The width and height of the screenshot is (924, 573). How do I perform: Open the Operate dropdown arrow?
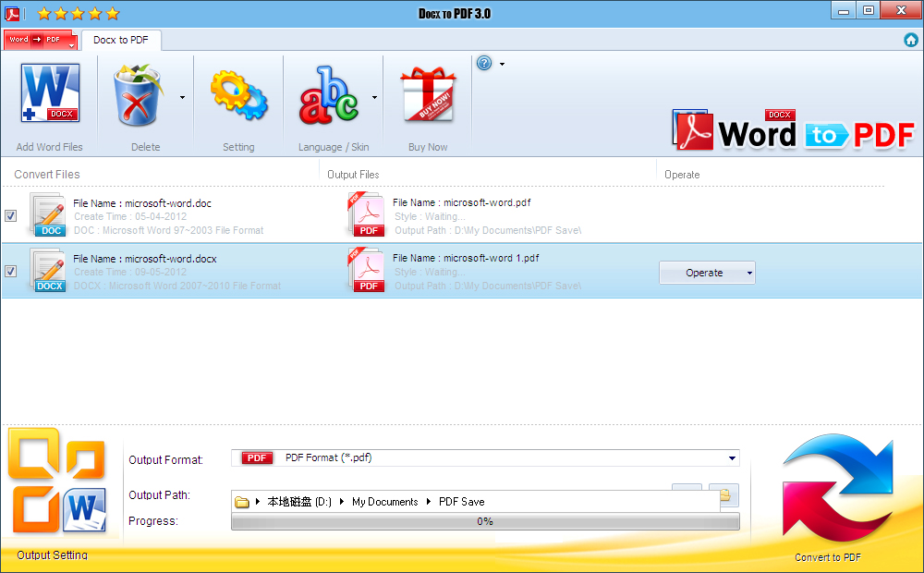pos(749,273)
